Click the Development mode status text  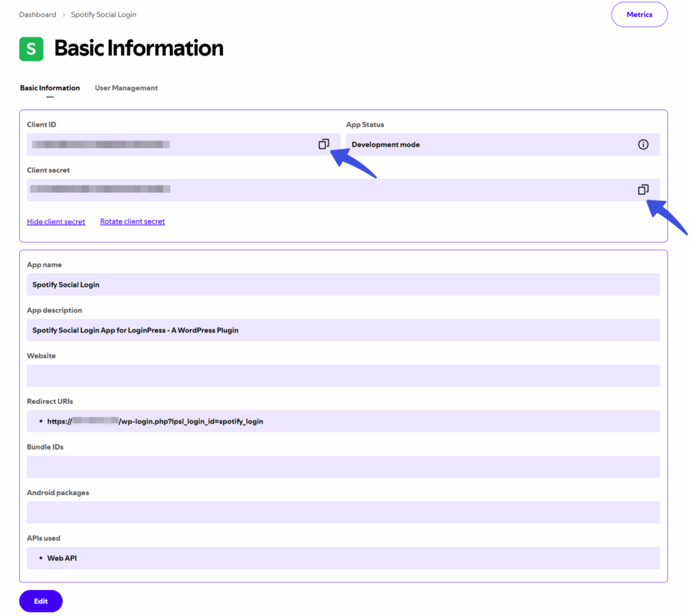(x=385, y=145)
